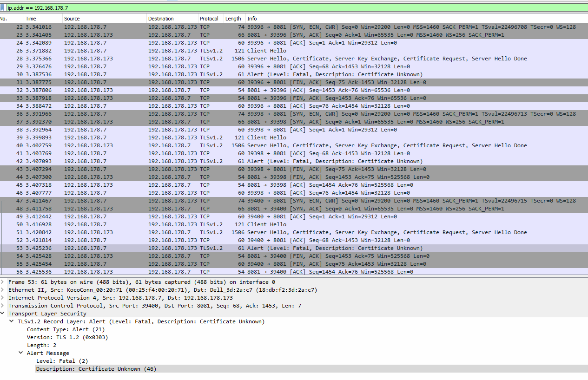
Task: Select packet 50 Client Hello row
Action: pos(294,224)
